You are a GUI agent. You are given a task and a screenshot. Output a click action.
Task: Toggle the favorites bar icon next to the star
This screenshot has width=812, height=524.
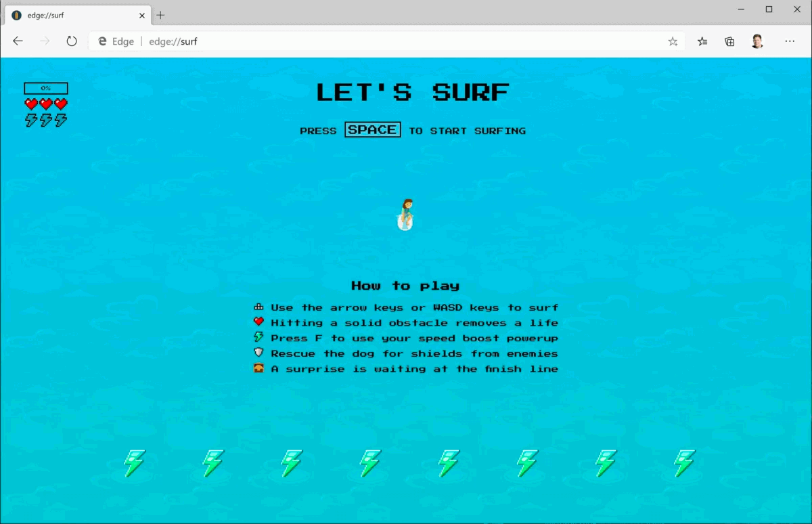(702, 41)
